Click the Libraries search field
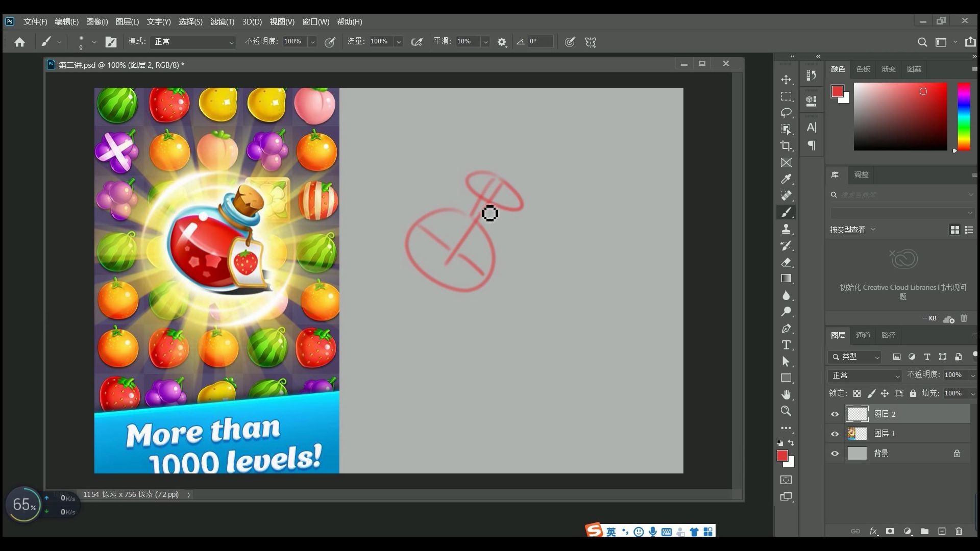 point(902,195)
